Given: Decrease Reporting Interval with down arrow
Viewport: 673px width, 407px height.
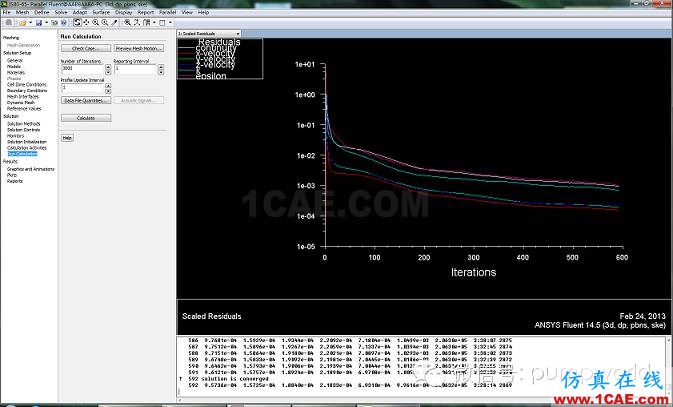Looking at the screenshot, I should [161, 72].
